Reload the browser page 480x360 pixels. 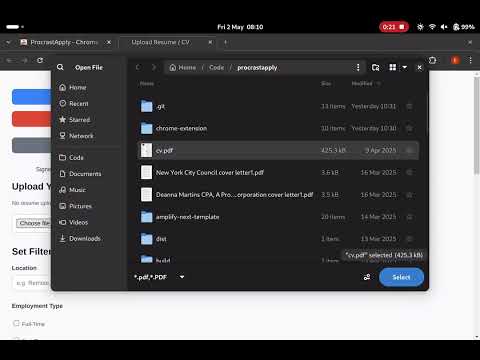(x=40, y=60)
